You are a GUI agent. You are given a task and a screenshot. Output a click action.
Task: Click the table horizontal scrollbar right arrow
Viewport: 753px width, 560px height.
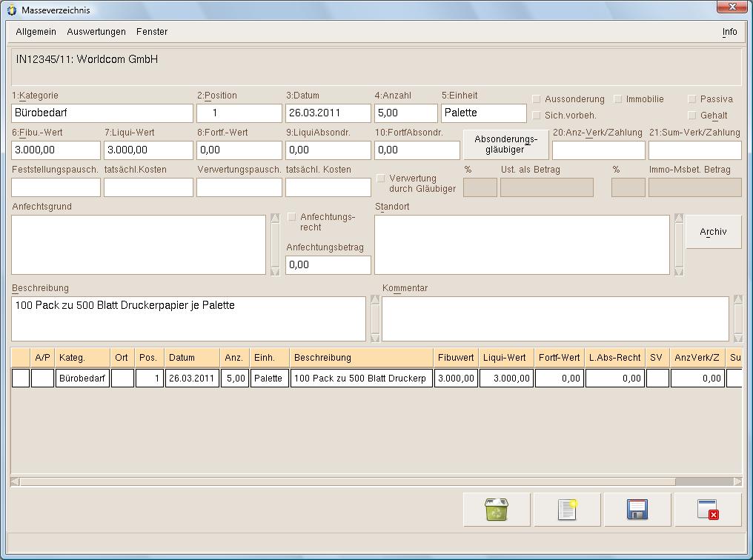tap(737, 481)
